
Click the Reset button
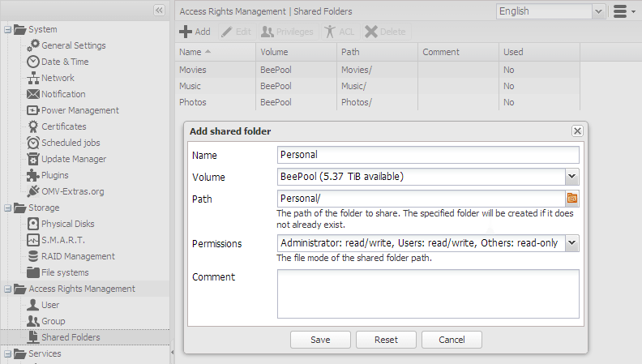click(386, 340)
